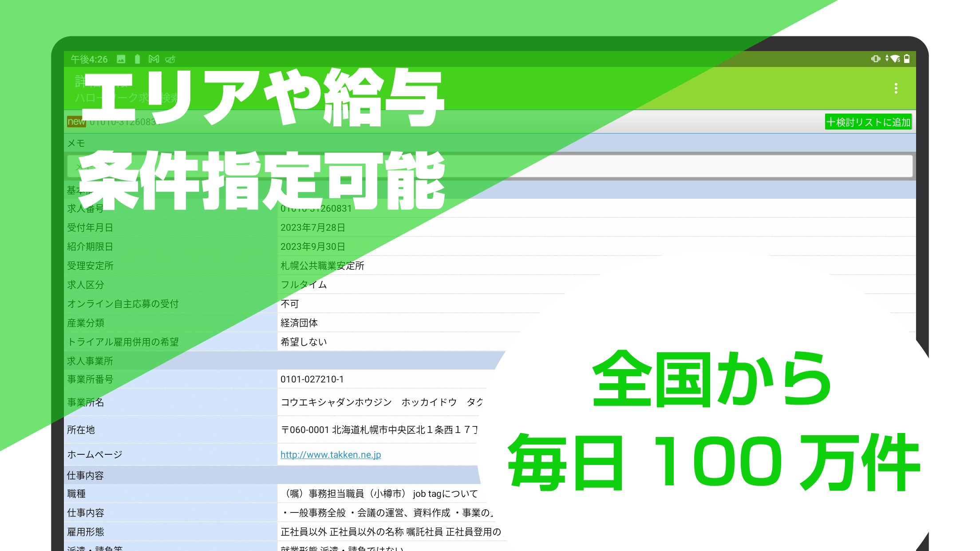Select the 希望しない value
This screenshot has width=980, height=551.
coord(304,342)
